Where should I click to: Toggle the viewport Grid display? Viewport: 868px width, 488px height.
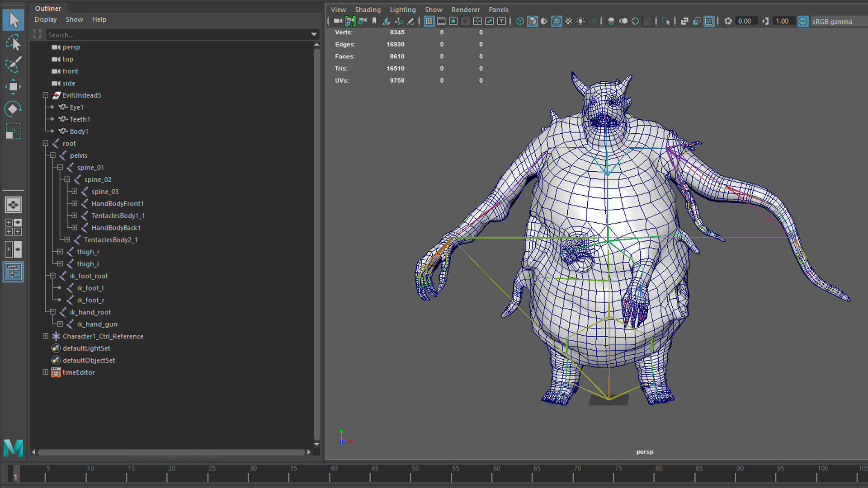[429, 21]
